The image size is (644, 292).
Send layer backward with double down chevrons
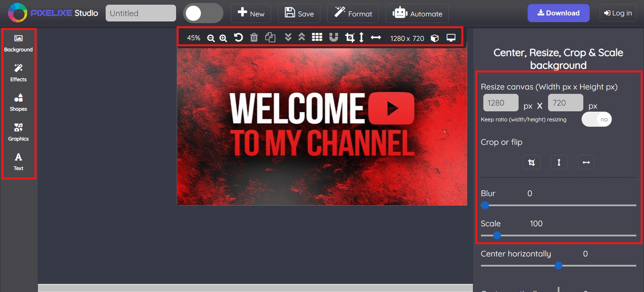click(288, 37)
